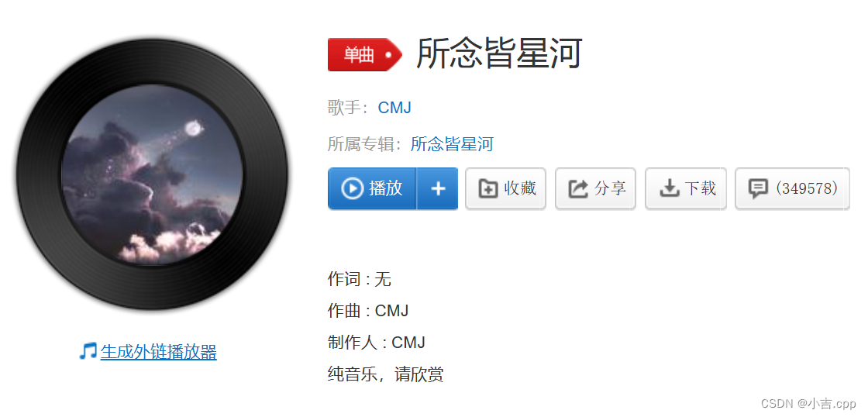The image size is (868, 417).
Task: View the 349578 comments
Action: 792,189
